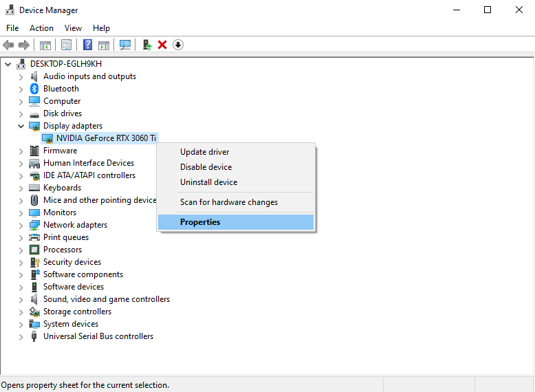Image resolution: width=535 pixels, height=392 pixels.
Task: Expand IDE ATA/ATAPI controllers chevron
Action: [x=21, y=176]
